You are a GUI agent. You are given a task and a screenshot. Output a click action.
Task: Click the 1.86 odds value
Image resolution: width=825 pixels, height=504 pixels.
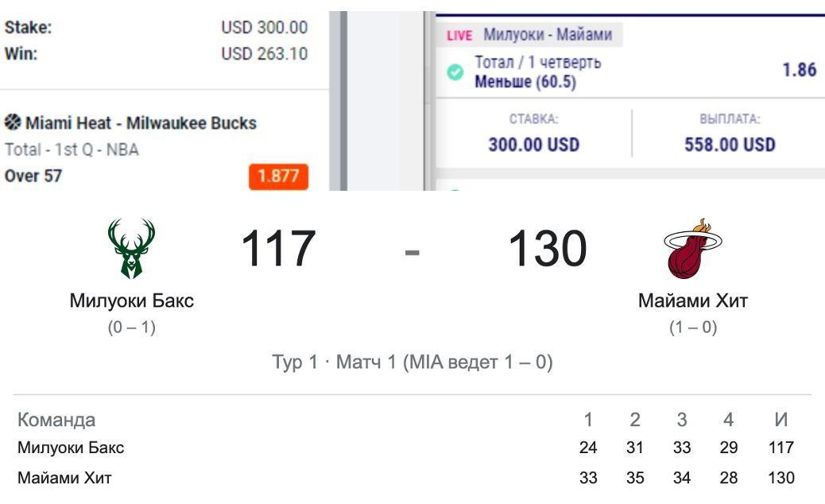point(799,70)
